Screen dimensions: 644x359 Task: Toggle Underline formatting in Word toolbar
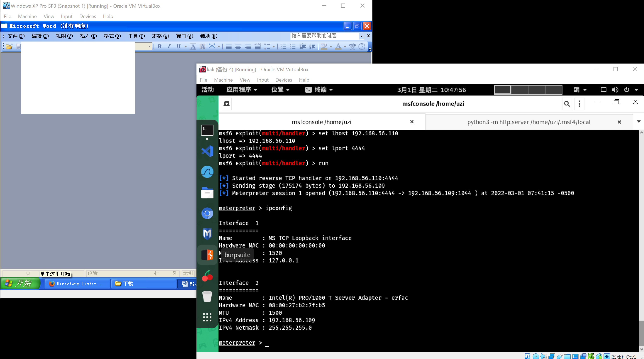tap(178, 47)
